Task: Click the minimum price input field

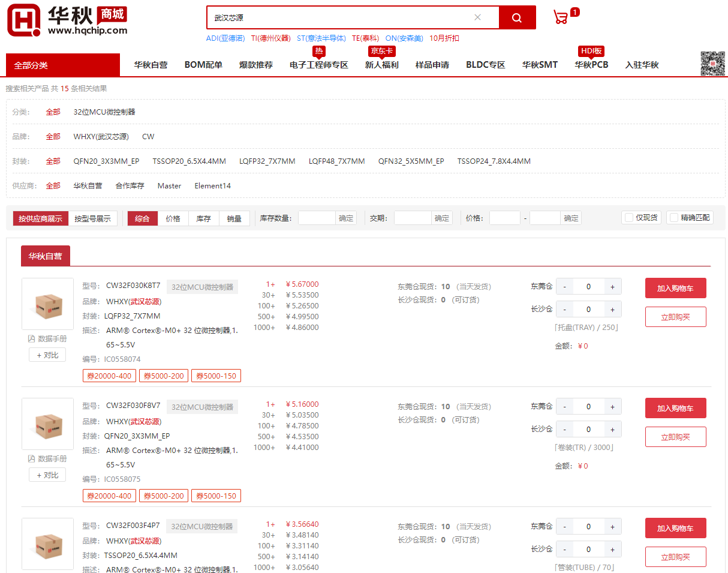Action: (504, 218)
